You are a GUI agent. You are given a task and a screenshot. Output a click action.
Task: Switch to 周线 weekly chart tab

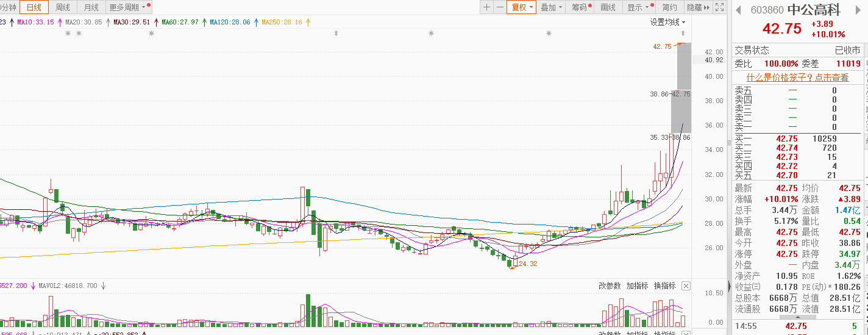tap(63, 7)
